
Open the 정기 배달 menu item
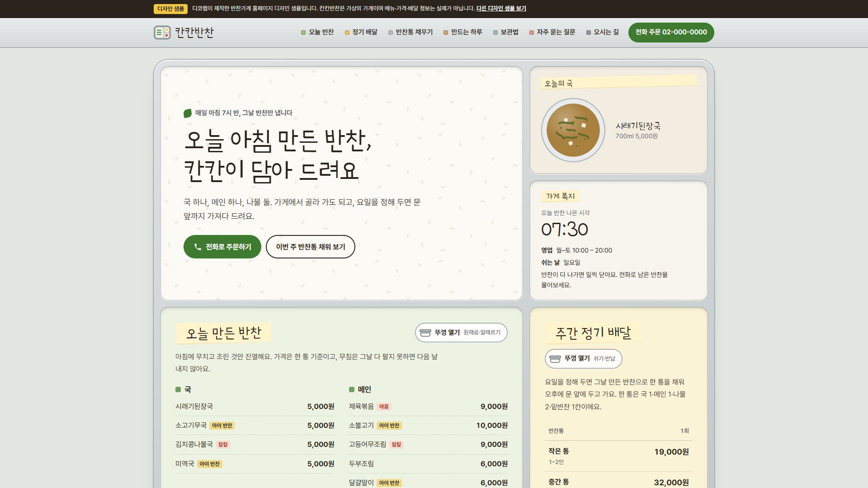pyautogui.click(x=361, y=32)
